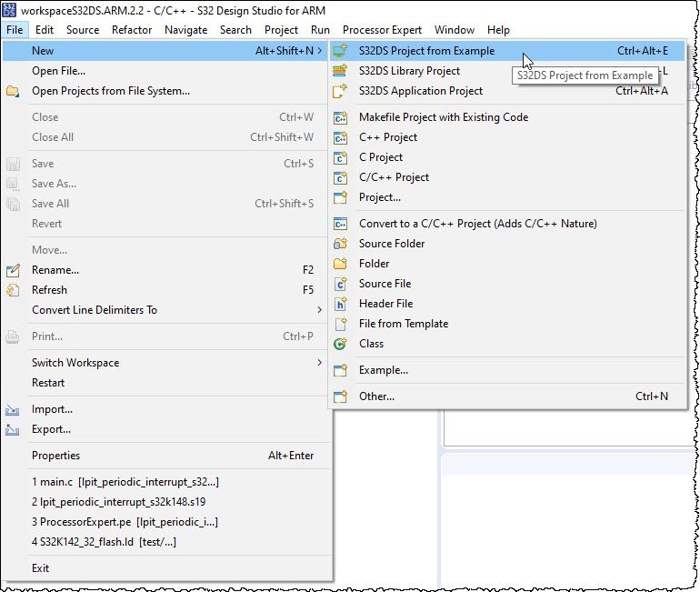Image resolution: width=700 pixels, height=592 pixels.
Task: Open the Source menu
Action: coord(83,30)
